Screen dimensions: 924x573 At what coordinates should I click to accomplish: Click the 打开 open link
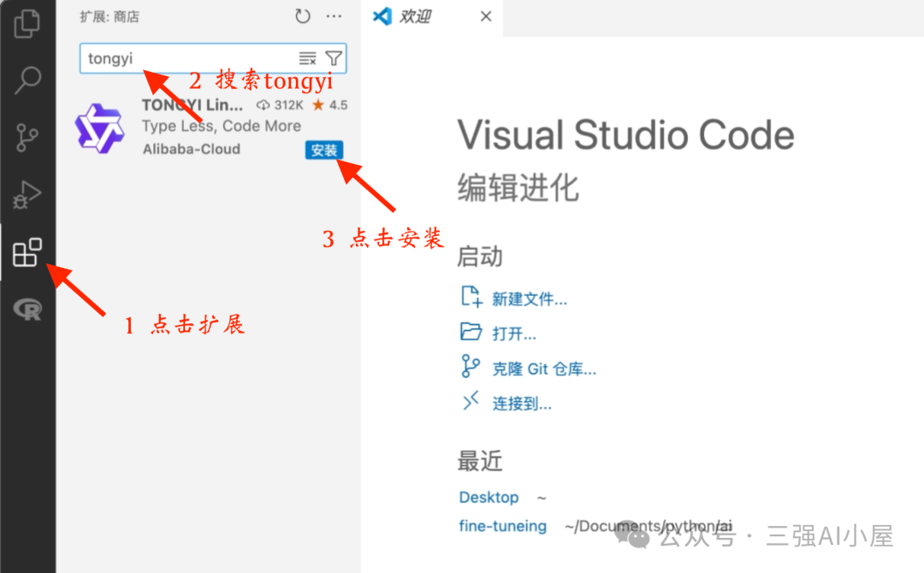tap(513, 334)
